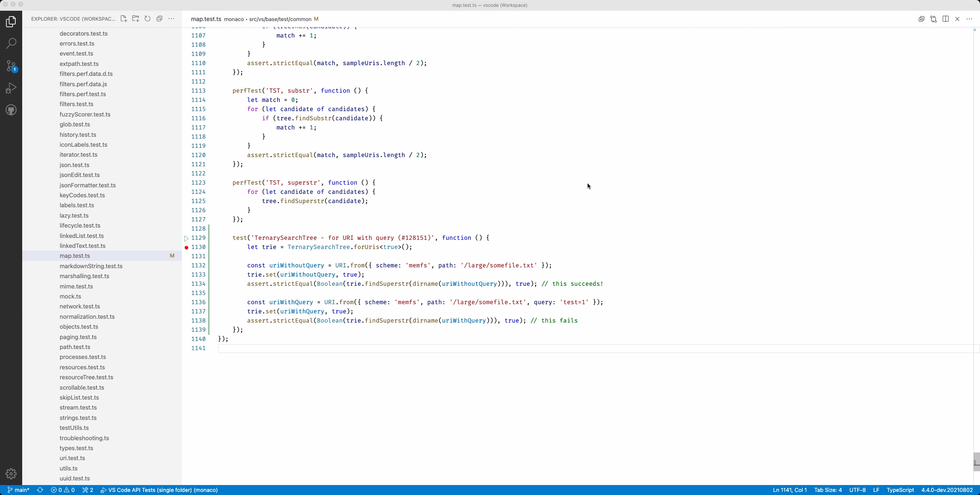Refresh the Explorer file list
Image resolution: width=980 pixels, height=495 pixels.
click(x=147, y=19)
